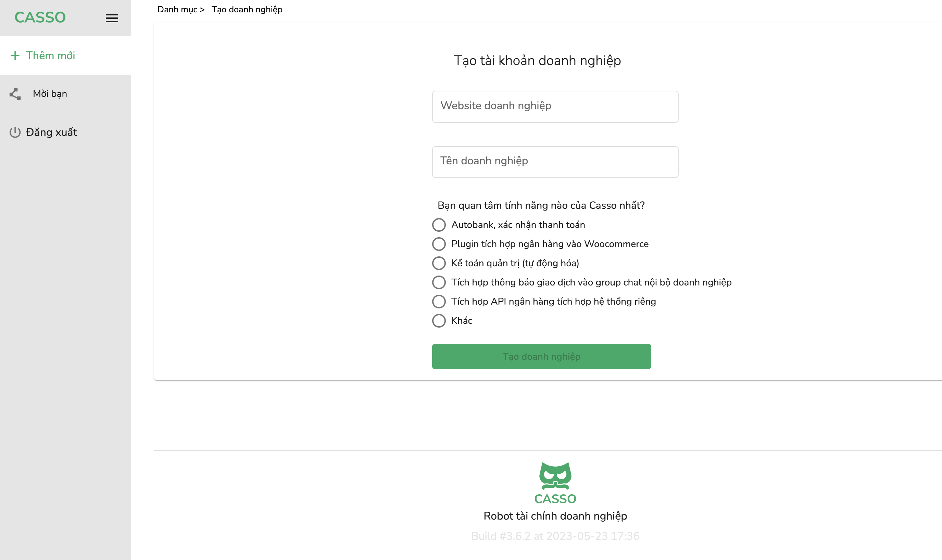Choose Kế toán quản trị radio option
Viewport: 942px width, 560px height.
point(439,263)
